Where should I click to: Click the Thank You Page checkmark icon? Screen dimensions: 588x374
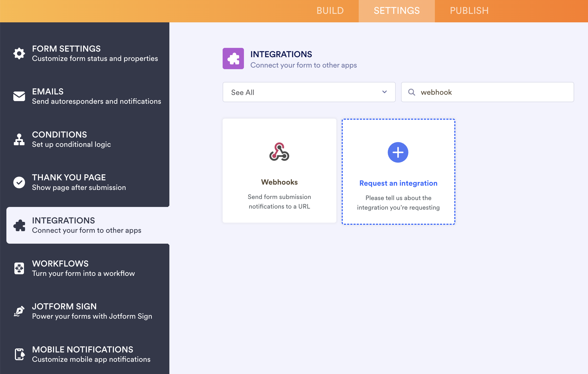pyautogui.click(x=19, y=182)
